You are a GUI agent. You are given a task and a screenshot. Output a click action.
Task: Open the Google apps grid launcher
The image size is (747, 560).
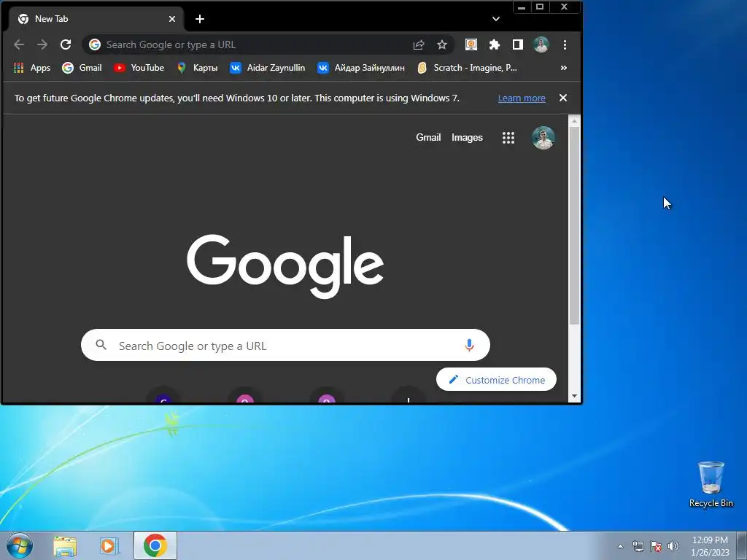click(x=508, y=138)
